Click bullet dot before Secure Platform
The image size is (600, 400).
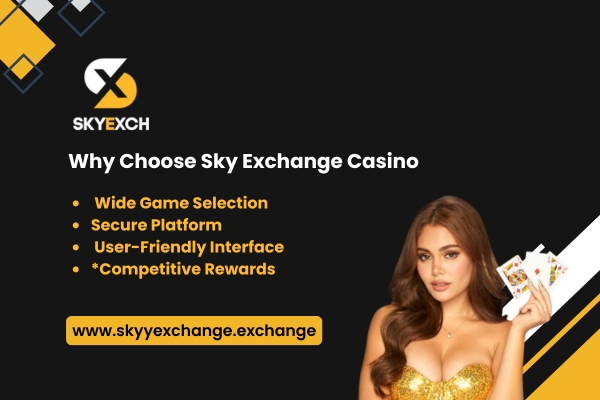tap(76, 225)
